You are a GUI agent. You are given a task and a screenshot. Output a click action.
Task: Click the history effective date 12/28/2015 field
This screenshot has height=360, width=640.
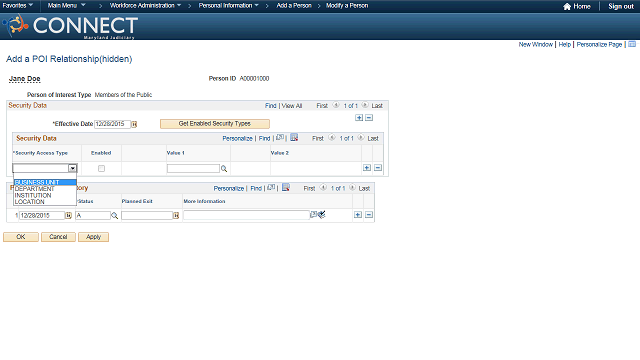42,216
